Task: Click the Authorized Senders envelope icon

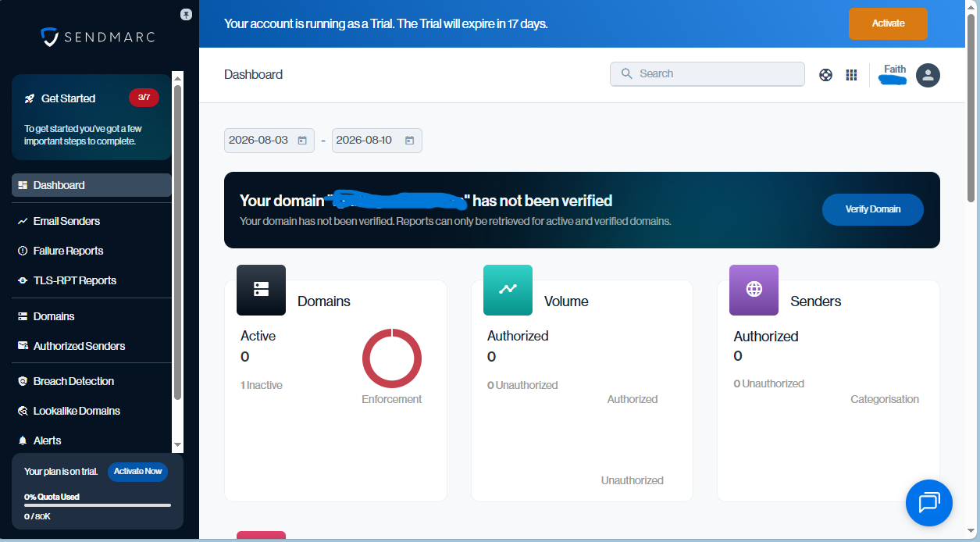Action: point(23,346)
